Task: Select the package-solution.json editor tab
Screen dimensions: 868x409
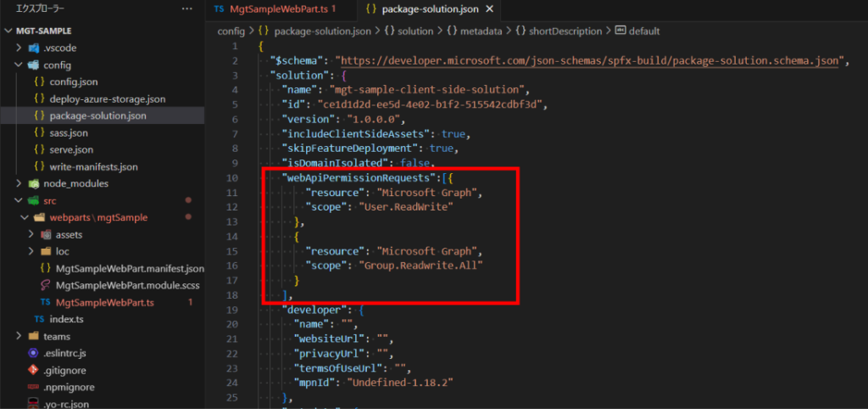Action: coord(429,9)
